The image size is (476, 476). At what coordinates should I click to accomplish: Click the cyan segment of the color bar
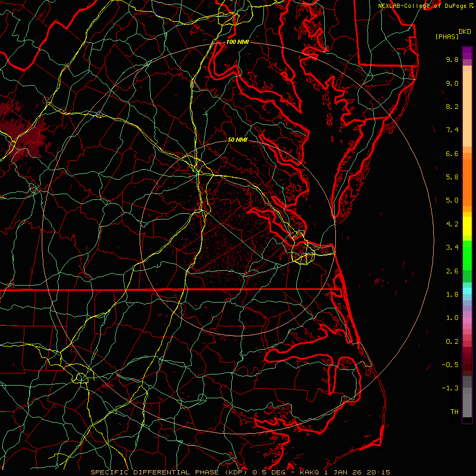coord(467,291)
